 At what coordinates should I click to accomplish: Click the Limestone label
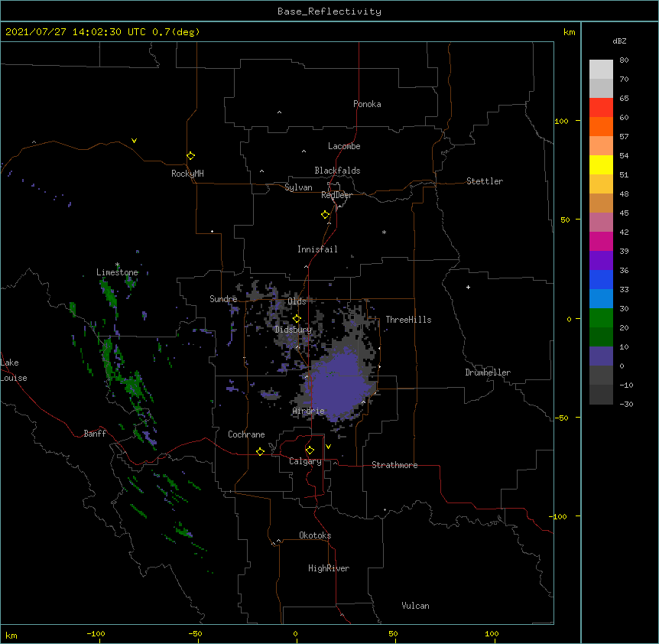click(x=117, y=272)
